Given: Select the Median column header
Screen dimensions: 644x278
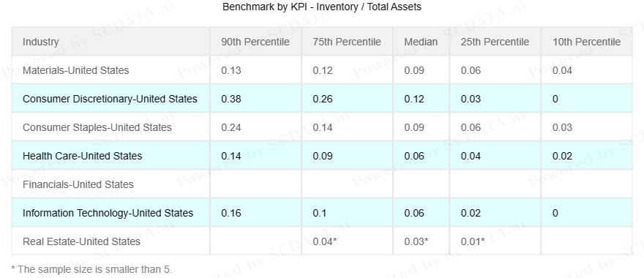Looking at the screenshot, I should pyautogui.click(x=421, y=42).
